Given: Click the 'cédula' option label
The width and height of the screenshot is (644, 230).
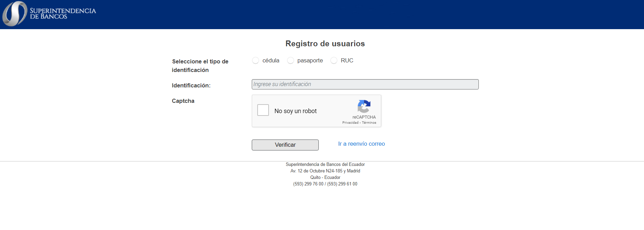Looking at the screenshot, I should 271,60.
